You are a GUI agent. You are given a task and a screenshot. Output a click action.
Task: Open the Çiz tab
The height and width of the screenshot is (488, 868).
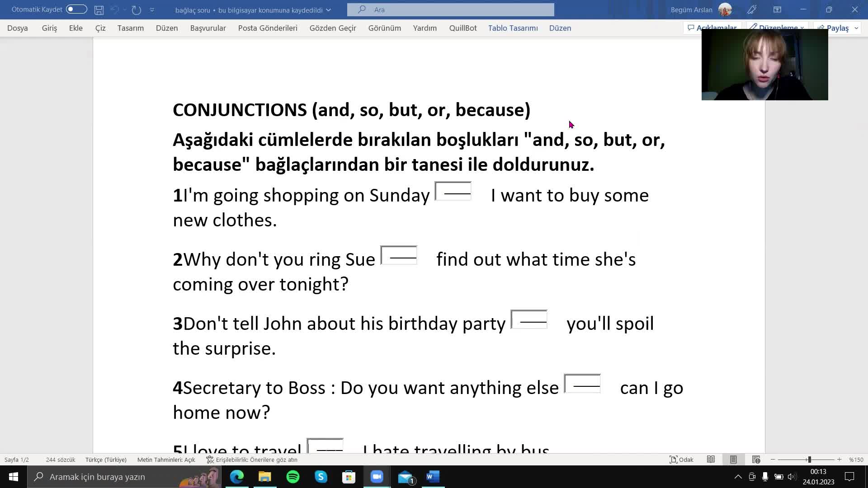[x=100, y=28]
